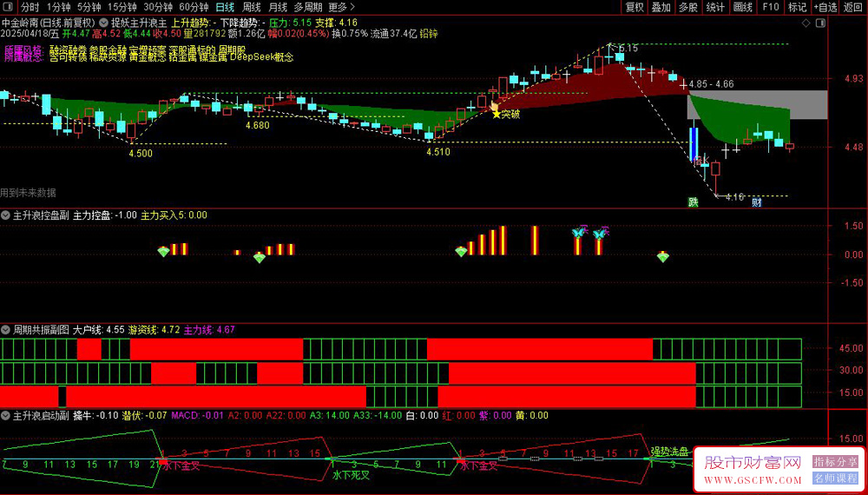Click the 4.85 - 4.66 gap label
The image size is (868, 495).
coord(712,85)
